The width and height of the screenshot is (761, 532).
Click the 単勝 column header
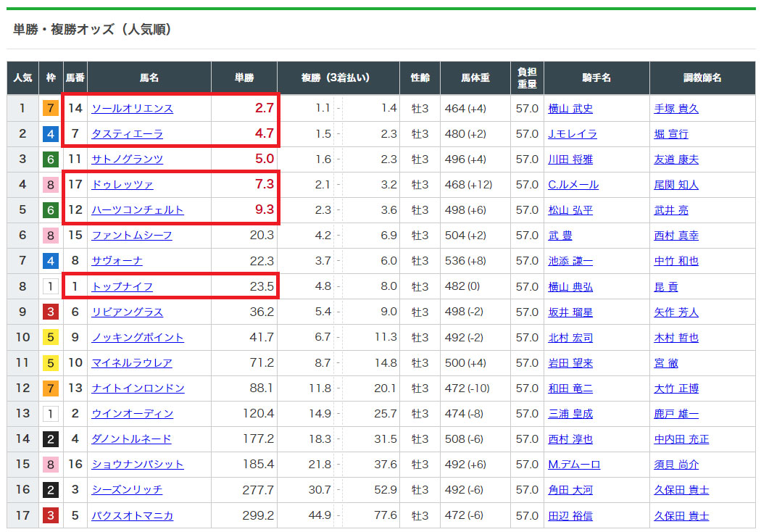coord(244,78)
